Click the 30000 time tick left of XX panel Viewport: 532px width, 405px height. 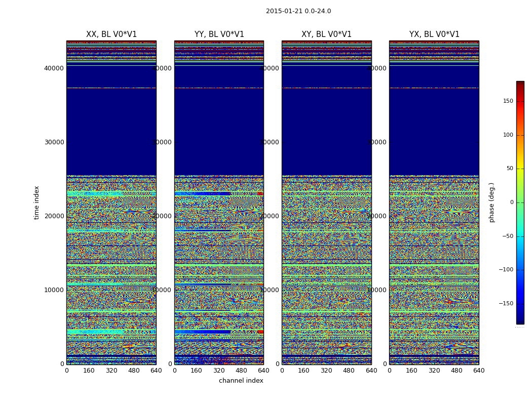[x=54, y=142]
